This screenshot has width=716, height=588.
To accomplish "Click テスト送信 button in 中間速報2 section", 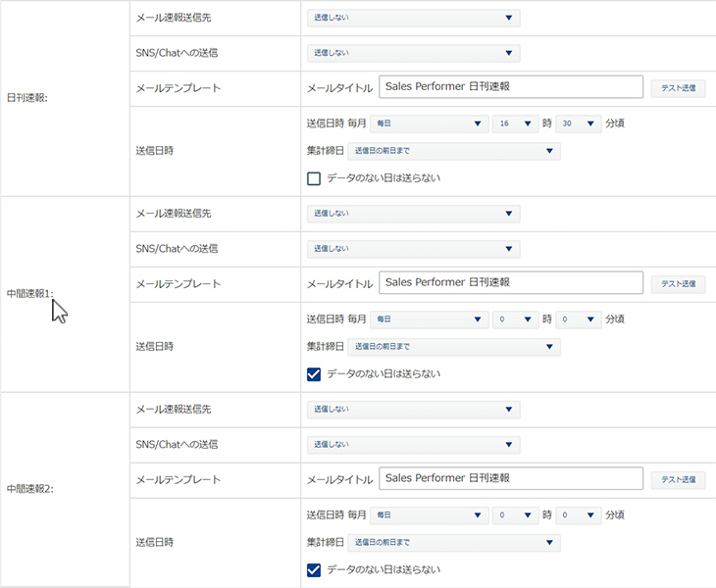I will pyautogui.click(x=678, y=480).
